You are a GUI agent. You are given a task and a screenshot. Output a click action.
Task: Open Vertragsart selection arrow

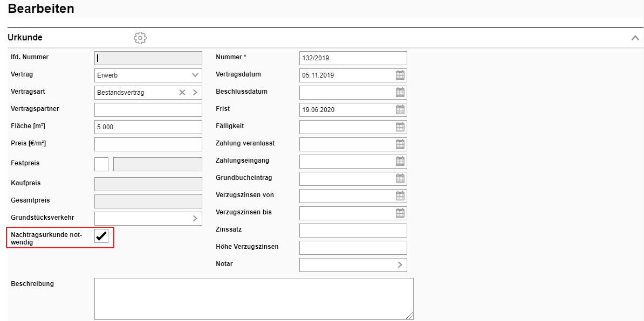pyautogui.click(x=195, y=93)
